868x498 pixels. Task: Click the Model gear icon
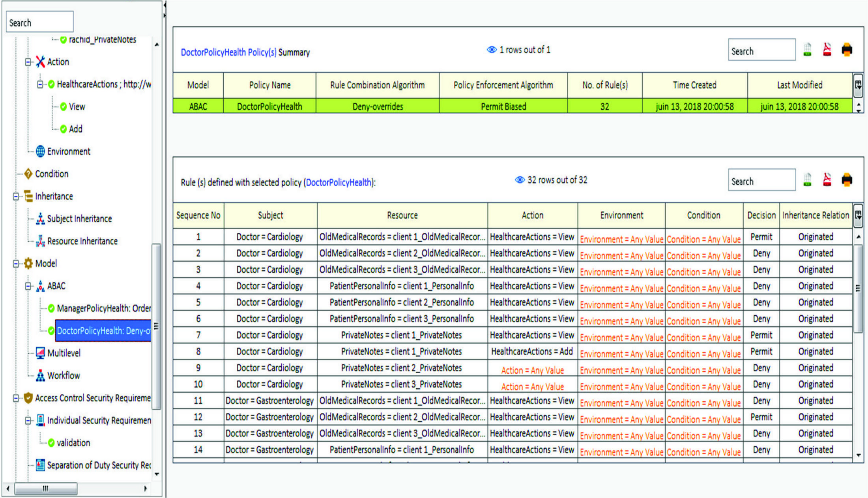pyautogui.click(x=28, y=263)
